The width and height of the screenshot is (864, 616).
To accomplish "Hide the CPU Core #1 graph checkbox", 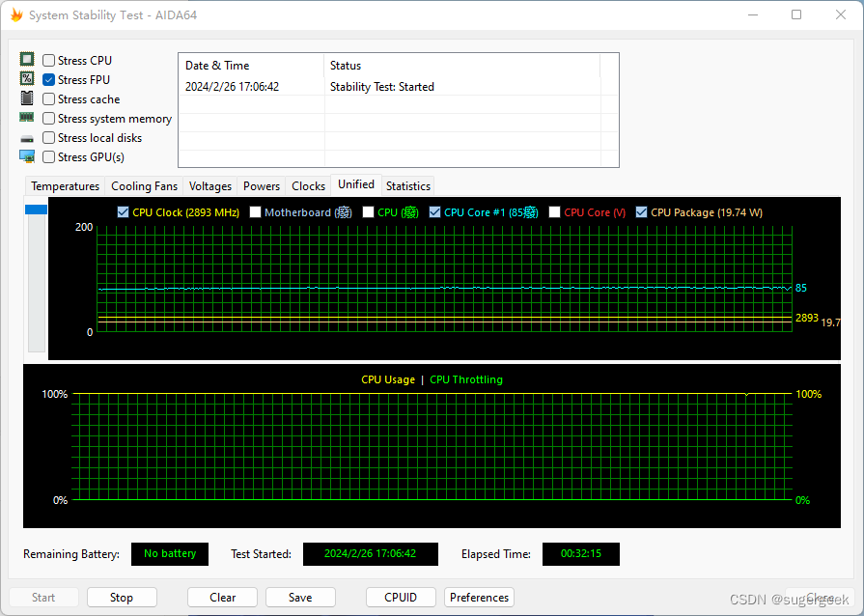I will 434,212.
